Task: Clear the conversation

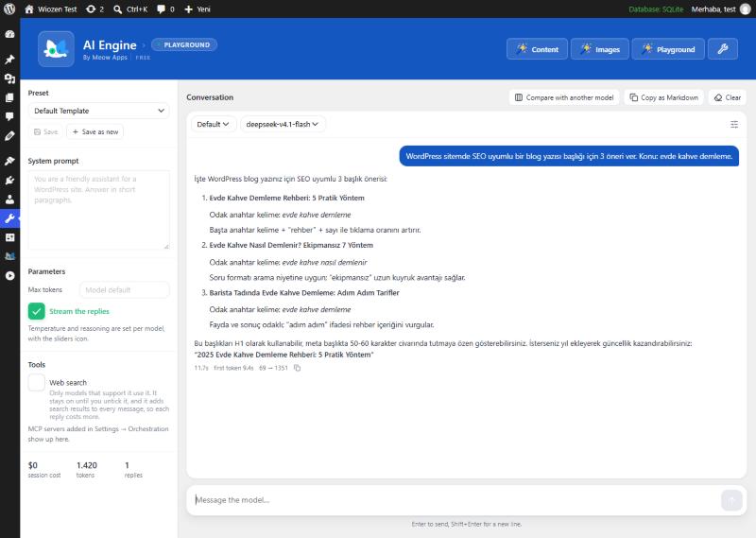Action: coord(728,97)
